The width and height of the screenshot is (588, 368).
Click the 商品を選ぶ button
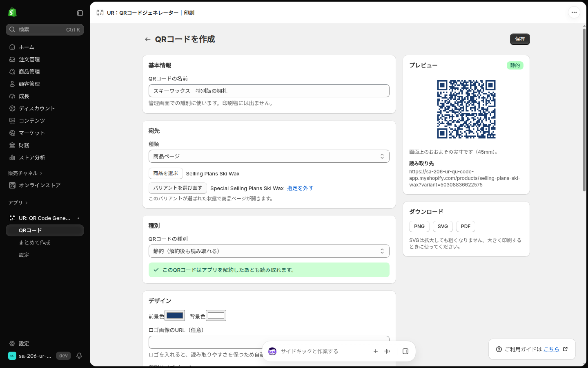click(165, 173)
